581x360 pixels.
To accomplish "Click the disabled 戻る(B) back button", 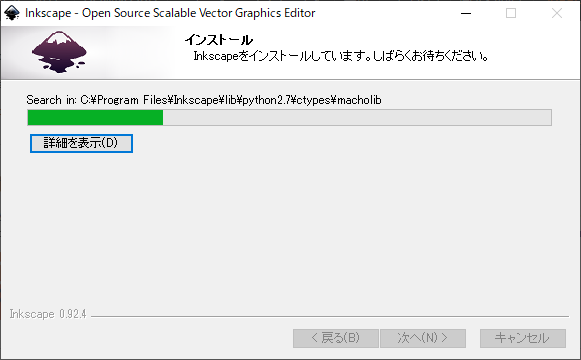I will (336, 338).
